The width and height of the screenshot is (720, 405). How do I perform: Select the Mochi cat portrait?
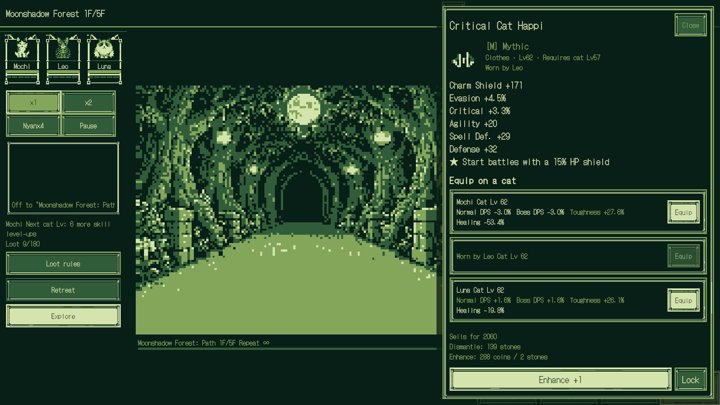point(22,59)
